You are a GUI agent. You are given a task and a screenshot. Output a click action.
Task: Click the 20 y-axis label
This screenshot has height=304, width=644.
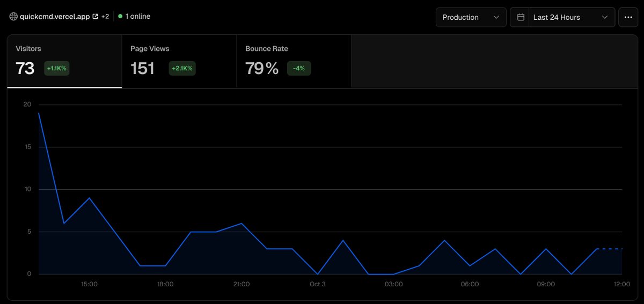click(x=27, y=105)
